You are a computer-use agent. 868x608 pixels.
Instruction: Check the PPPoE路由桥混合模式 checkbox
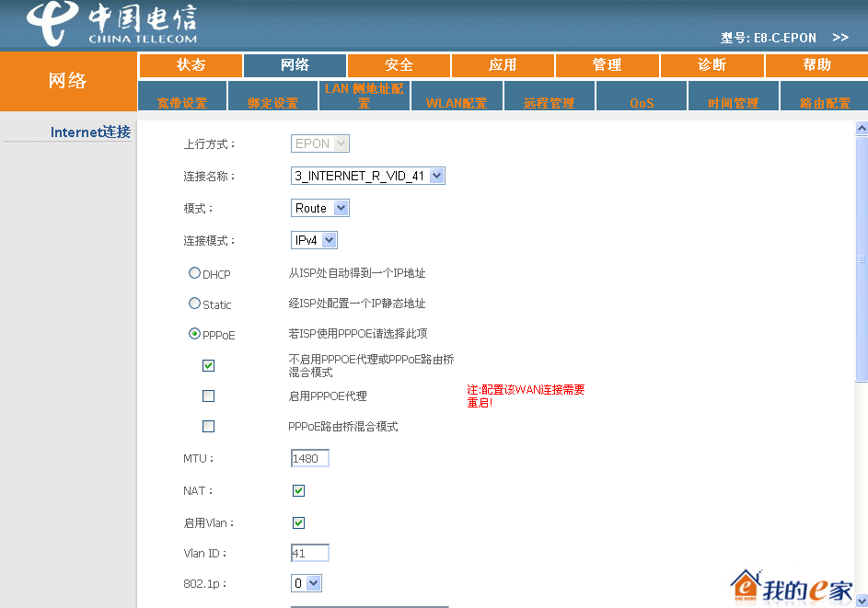[x=208, y=427]
